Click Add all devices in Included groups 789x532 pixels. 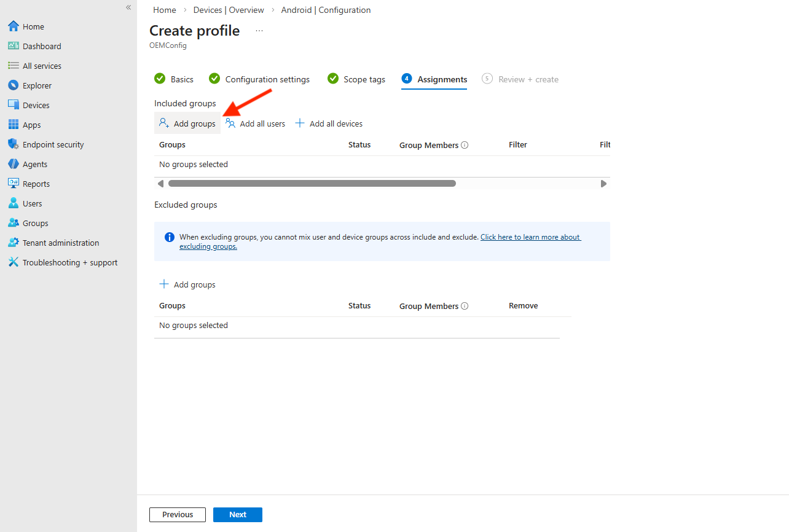[x=329, y=123]
